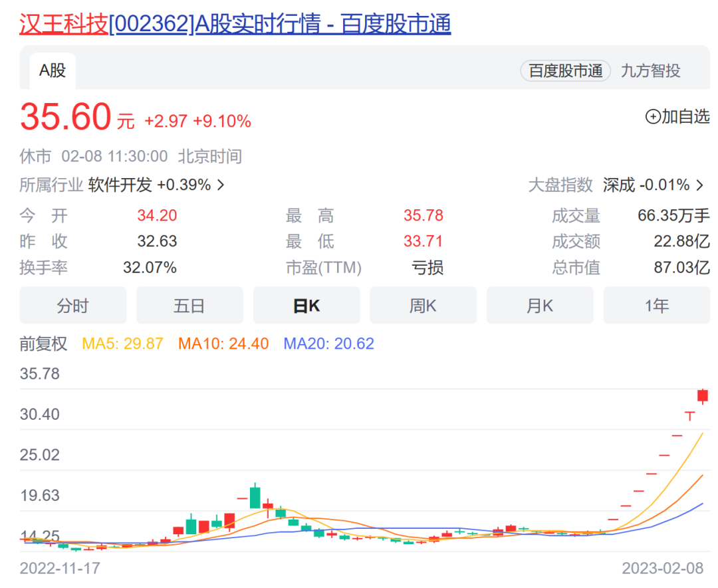
Task: Click the 25.02 y-axis price label
Action: [x=40, y=455]
